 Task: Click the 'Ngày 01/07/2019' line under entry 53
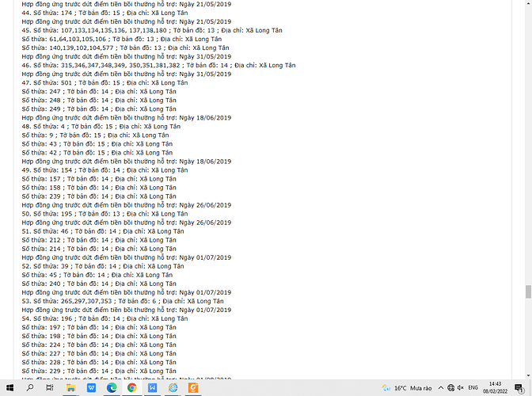tap(127, 310)
